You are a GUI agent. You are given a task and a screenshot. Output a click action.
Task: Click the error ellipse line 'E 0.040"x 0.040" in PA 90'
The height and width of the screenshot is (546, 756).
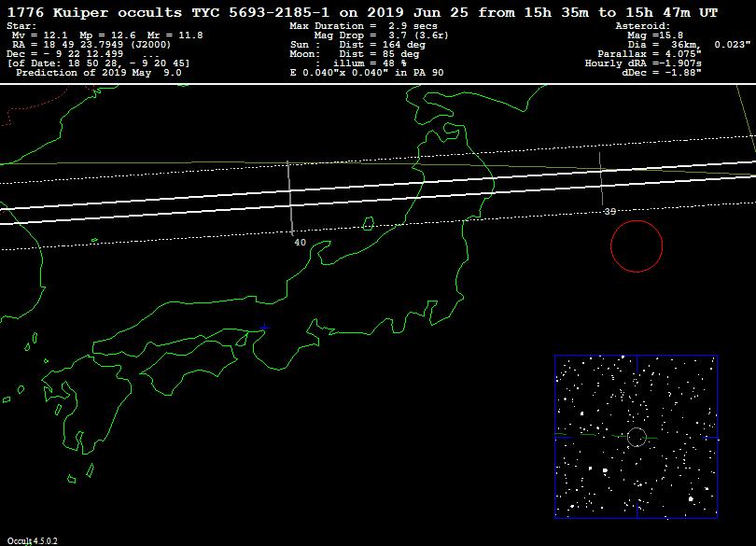367,73
